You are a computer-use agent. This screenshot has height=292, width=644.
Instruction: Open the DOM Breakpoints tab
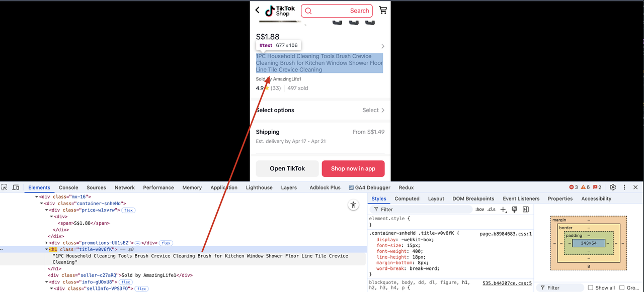473,199
